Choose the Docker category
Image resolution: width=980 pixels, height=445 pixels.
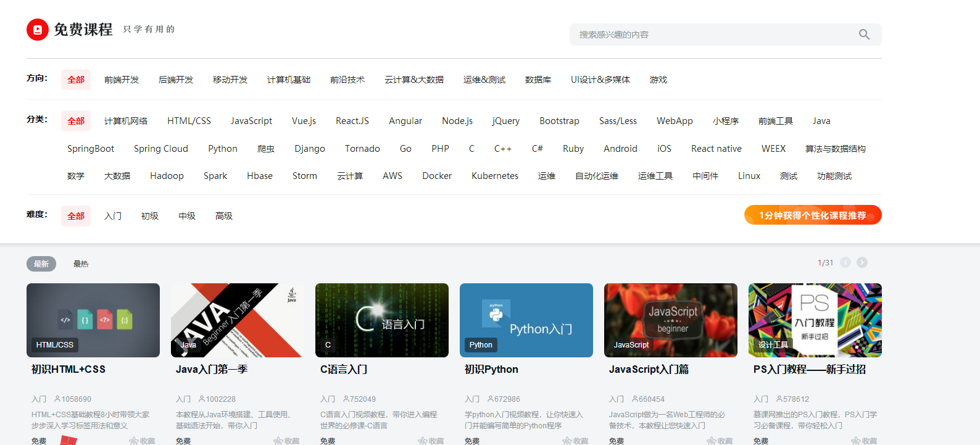point(437,176)
